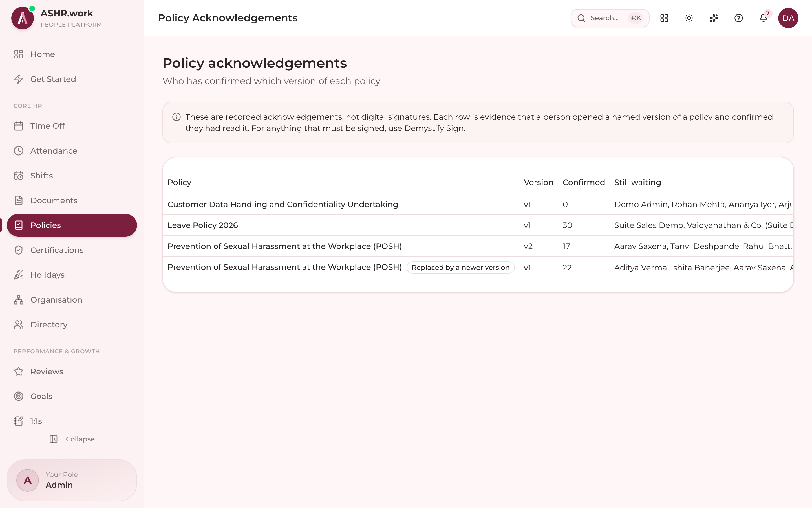Click the Certifications shield icon

pyautogui.click(x=18, y=250)
